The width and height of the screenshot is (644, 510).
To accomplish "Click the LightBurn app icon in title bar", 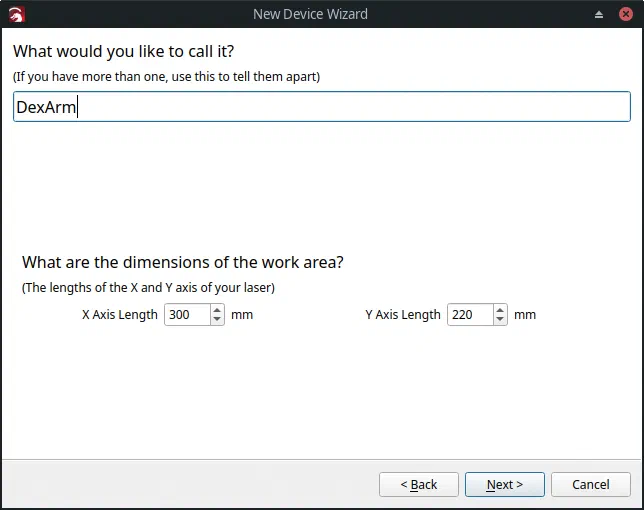I will [17, 15].
